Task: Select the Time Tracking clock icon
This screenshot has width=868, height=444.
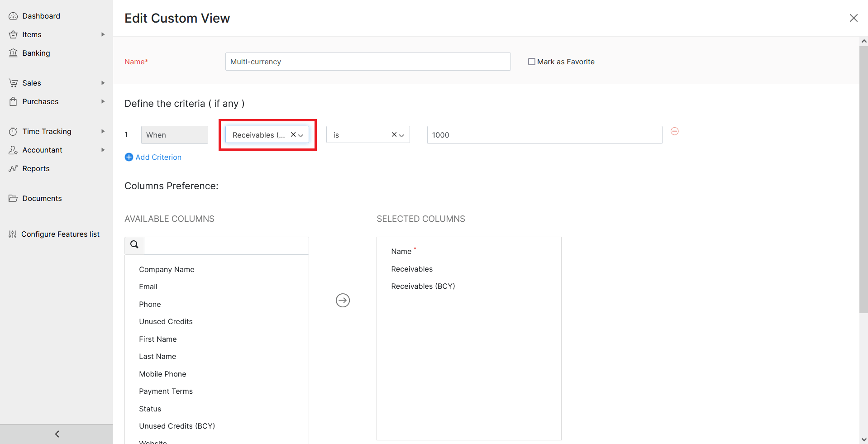Action: (14, 131)
